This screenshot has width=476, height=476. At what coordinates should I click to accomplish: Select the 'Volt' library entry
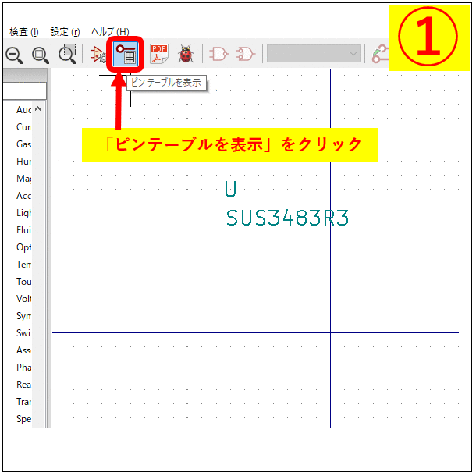(23, 298)
